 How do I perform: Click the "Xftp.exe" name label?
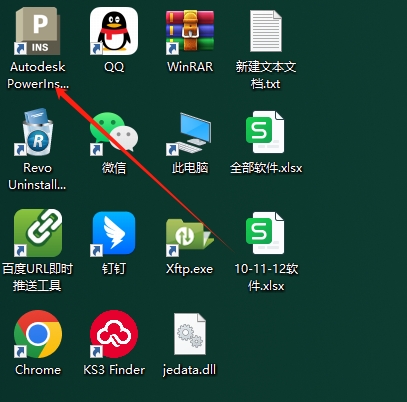point(189,269)
